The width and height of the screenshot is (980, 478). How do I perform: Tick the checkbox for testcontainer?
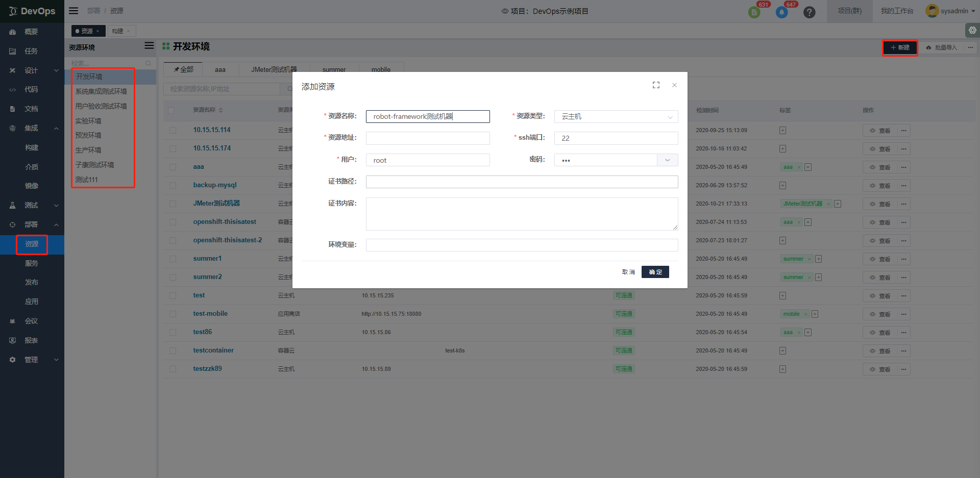click(x=173, y=351)
